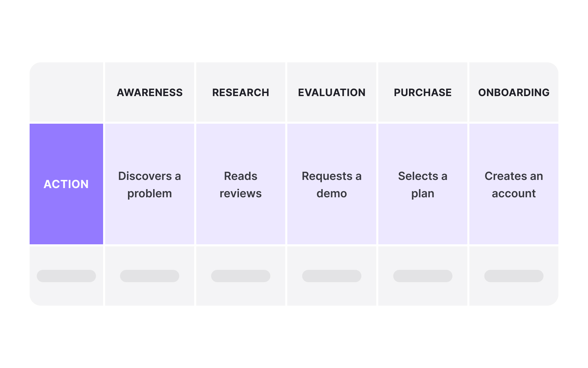This screenshot has width=588, height=368.
Task: Select the purple ACTION row label
Action: (x=66, y=184)
